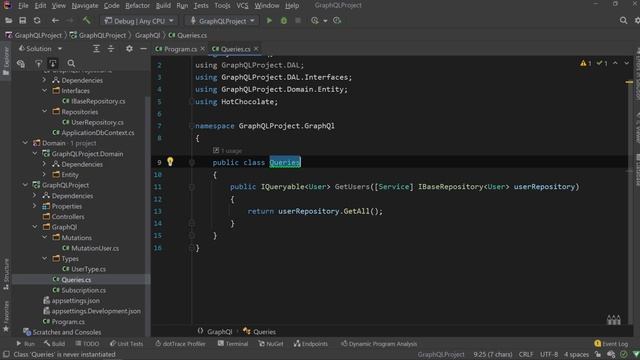This screenshot has height=360, width=640.
Task: Collapse the Interfaces folder
Action: pos(44,91)
